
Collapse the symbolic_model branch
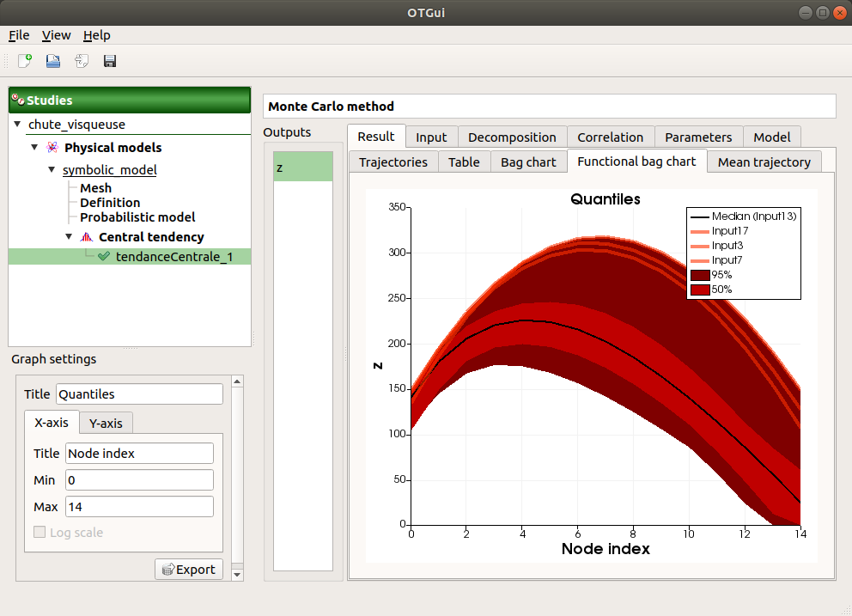[x=51, y=170]
